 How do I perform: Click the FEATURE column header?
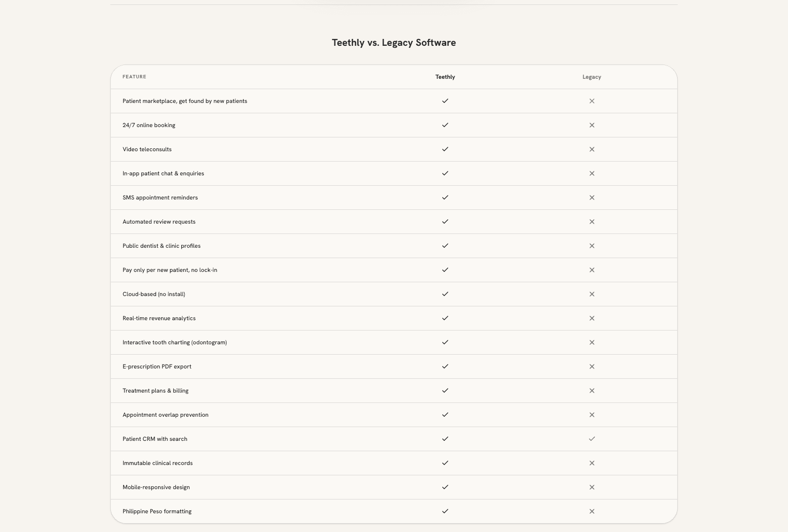point(134,77)
